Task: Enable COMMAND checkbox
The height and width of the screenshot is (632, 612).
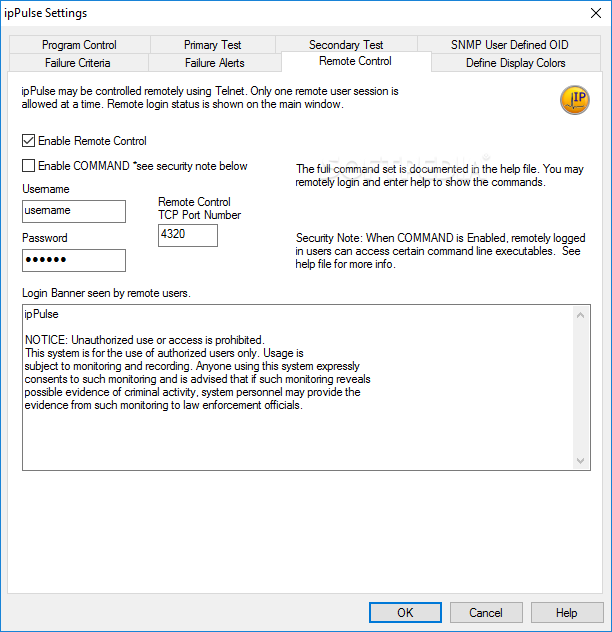Action: coord(28,166)
